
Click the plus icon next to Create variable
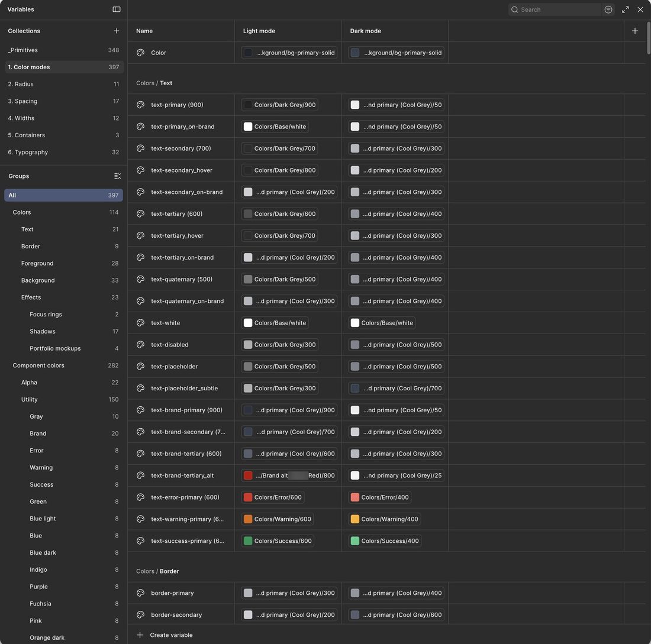pos(140,635)
